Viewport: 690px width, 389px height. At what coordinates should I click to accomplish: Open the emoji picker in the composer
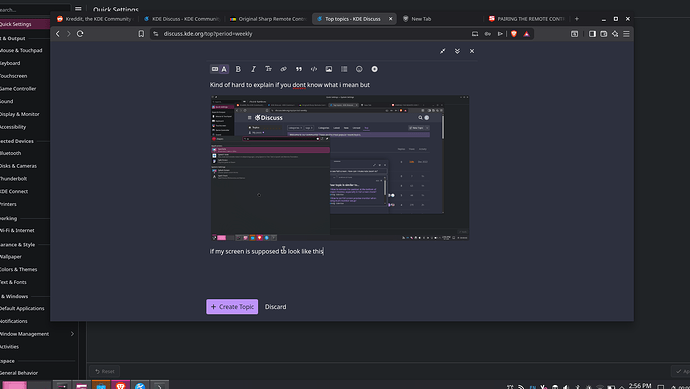[359, 69]
